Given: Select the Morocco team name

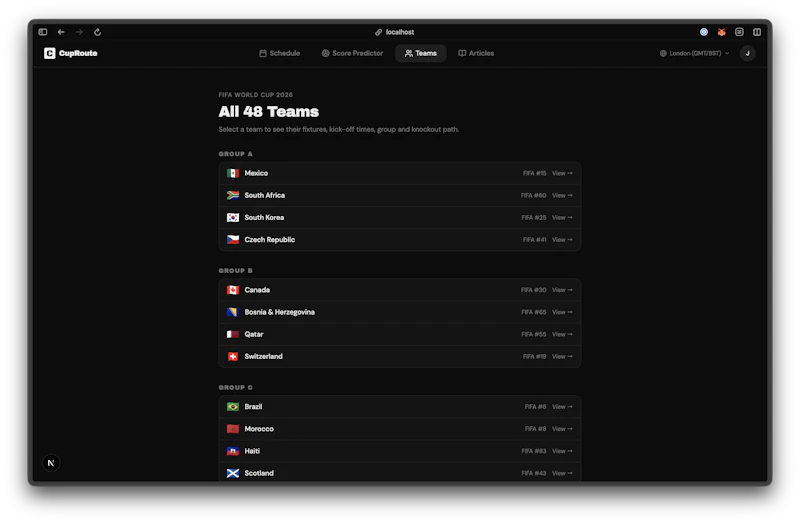Looking at the screenshot, I should [259, 429].
